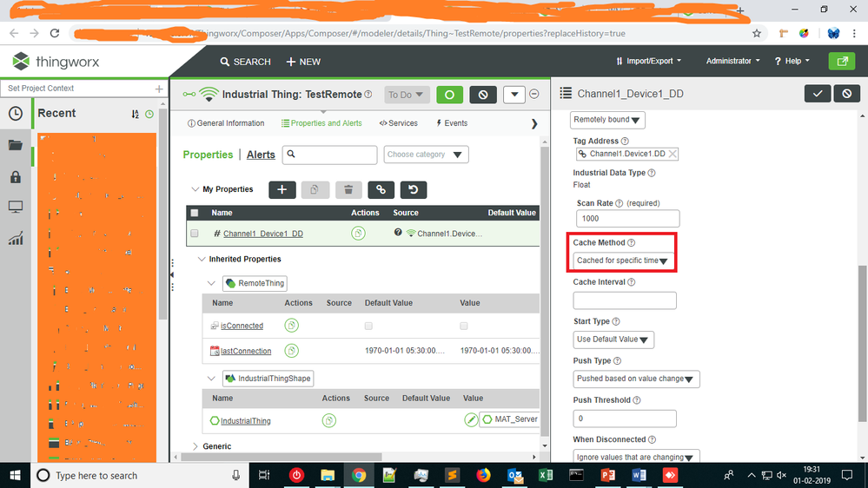Click help icon beside Cache Method
Viewport: 868px width, 488px height.
point(632,243)
